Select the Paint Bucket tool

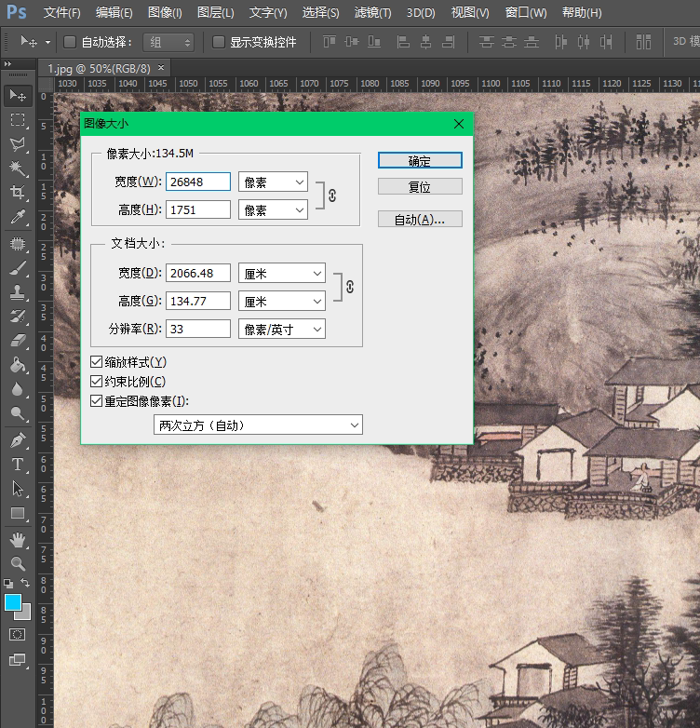click(18, 365)
